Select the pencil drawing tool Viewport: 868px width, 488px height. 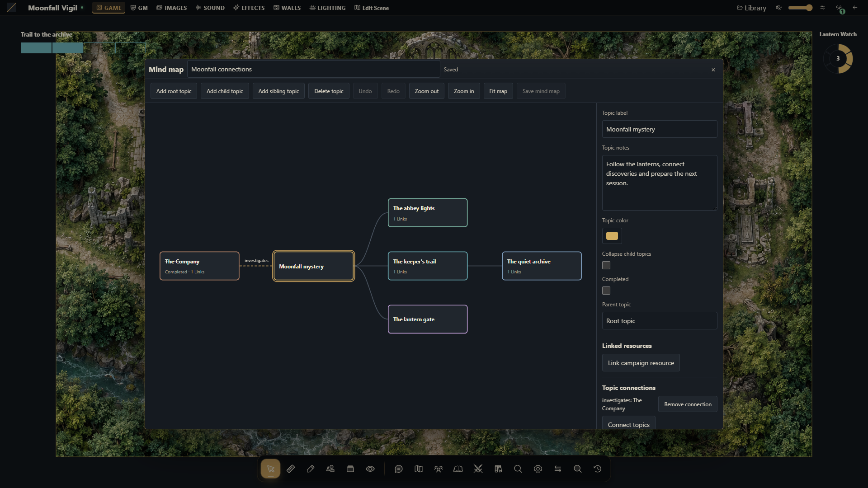[x=311, y=469]
